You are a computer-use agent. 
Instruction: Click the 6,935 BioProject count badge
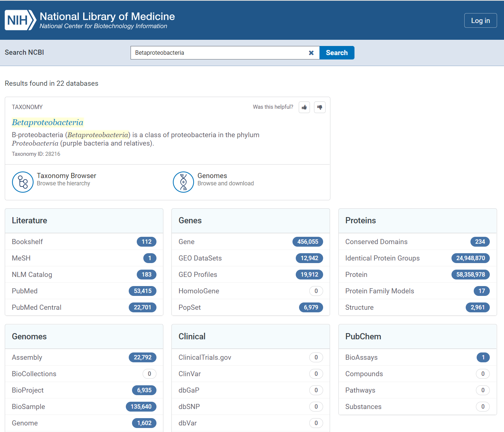(144, 390)
